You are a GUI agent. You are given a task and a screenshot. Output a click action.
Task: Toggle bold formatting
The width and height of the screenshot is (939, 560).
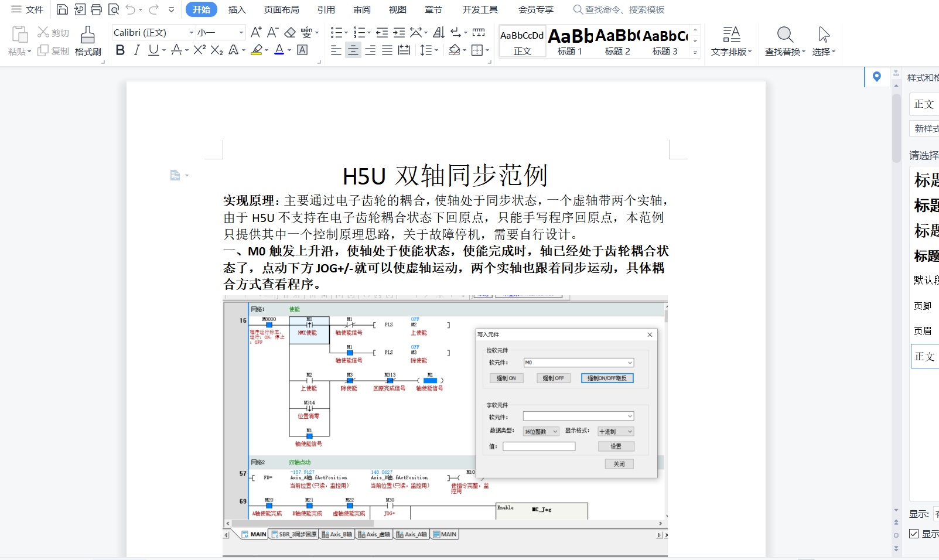pyautogui.click(x=120, y=50)
